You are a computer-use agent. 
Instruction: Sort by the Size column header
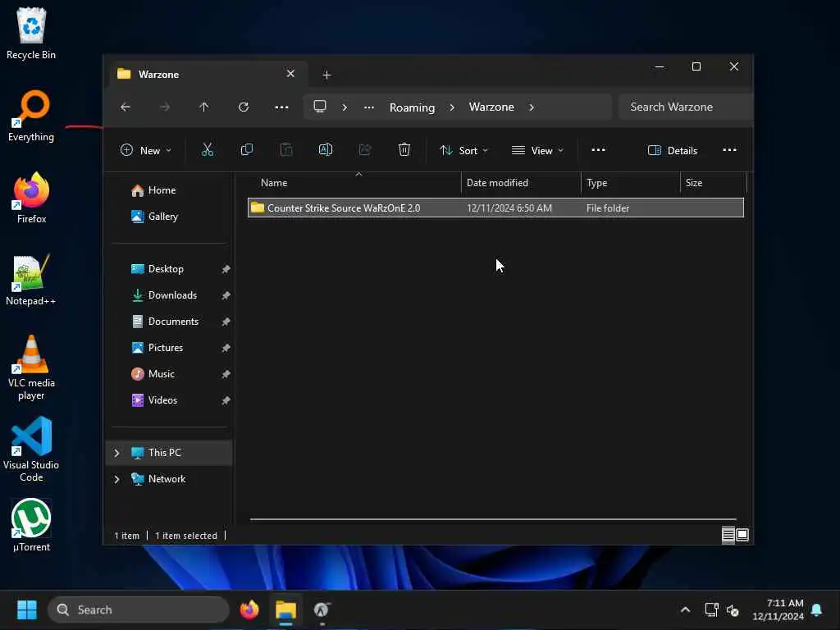click(713, 183)
